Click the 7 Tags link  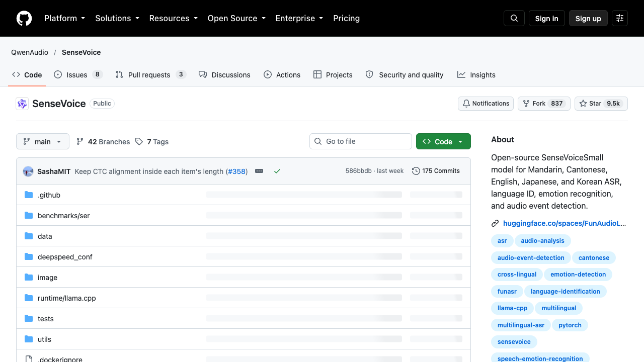click(x=152, y=142)
